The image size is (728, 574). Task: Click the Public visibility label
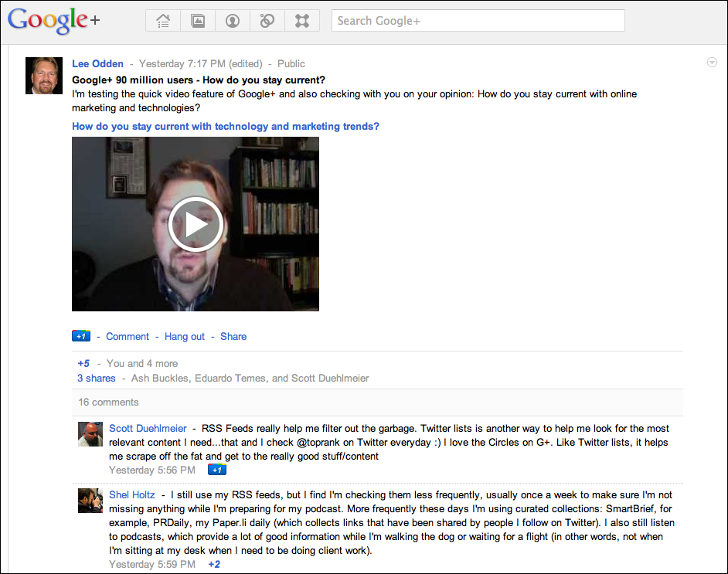coord(291,63)
